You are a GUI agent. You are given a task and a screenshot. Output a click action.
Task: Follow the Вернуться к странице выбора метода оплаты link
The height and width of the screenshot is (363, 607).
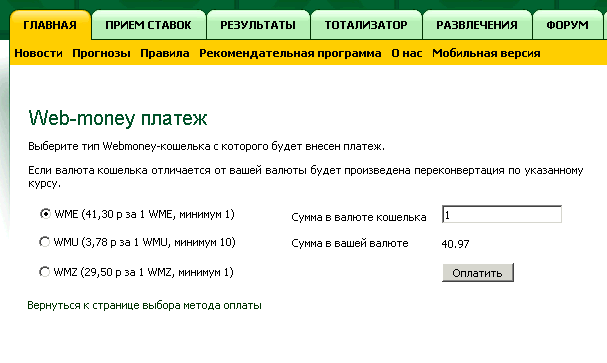click(x=144, y=305)
